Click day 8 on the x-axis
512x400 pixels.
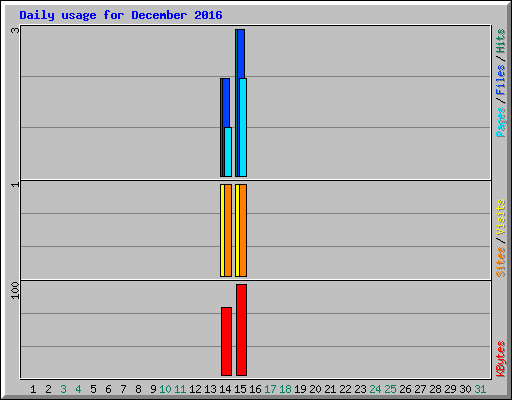click(x=138, y=389)
